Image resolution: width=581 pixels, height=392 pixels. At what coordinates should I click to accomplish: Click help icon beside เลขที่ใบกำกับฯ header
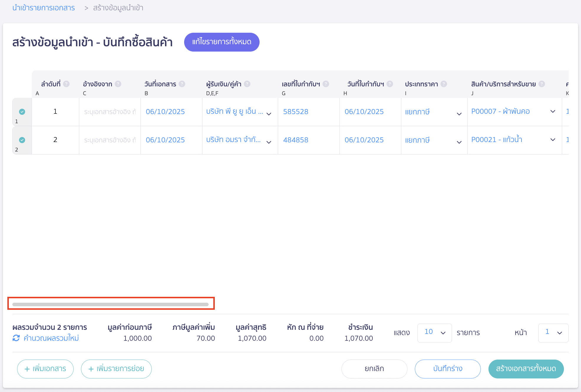(326, 84)
